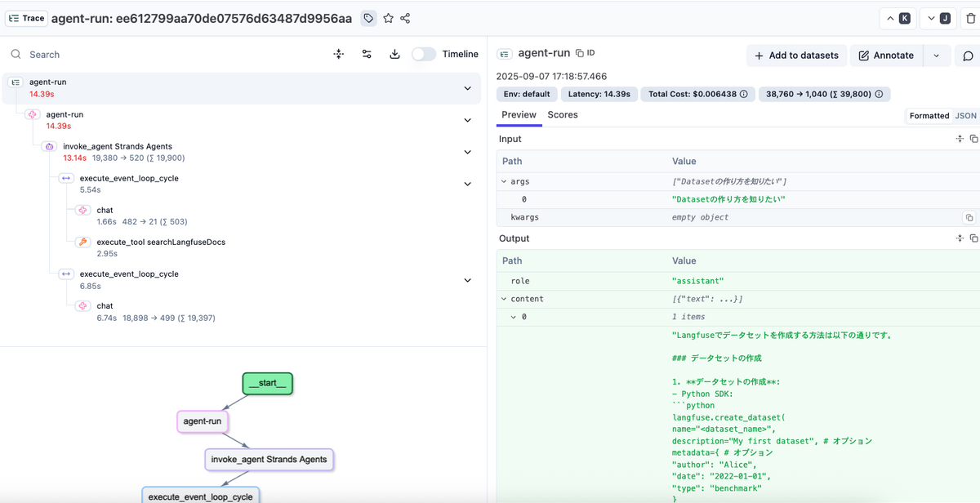Image resolution: width=980 pixels, height=503 pixels.
Task: Open the Scores tab
Action: [x=563, y=115]
